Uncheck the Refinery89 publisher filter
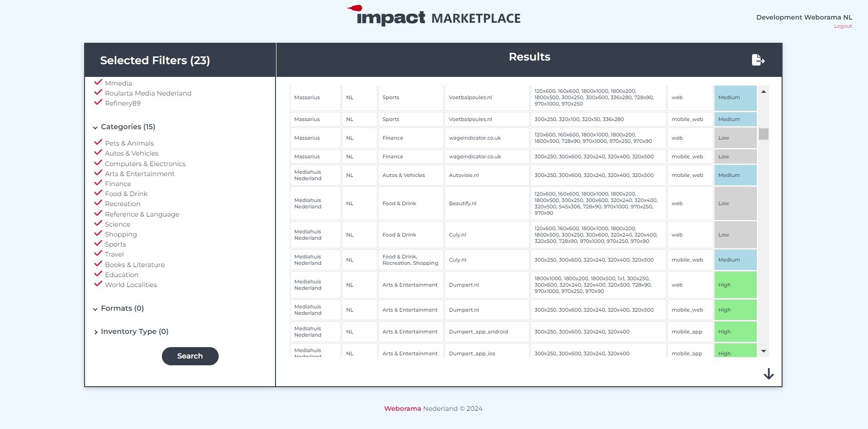The width and height of the screenshot is (868, 429). [98, 103]
